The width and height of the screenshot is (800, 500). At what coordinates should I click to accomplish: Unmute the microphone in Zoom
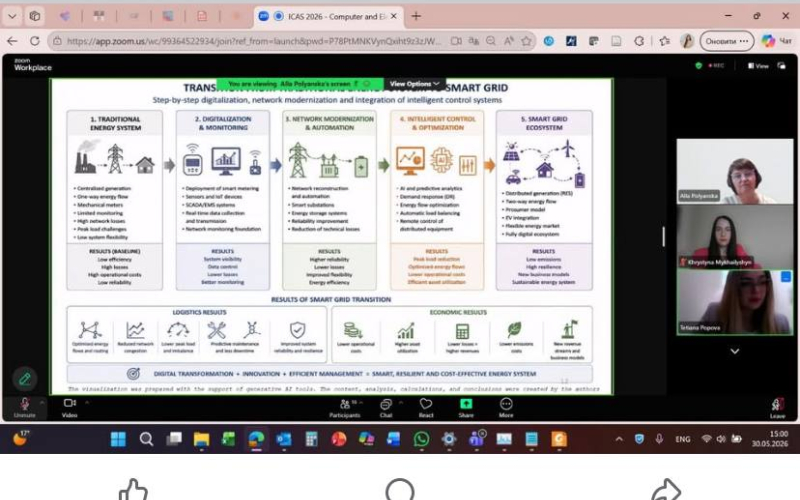[x=24, y=408]
